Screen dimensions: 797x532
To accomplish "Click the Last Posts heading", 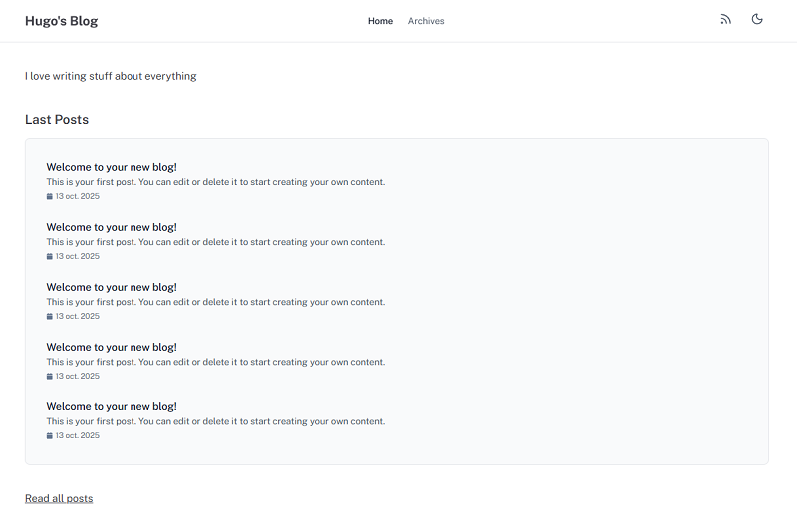I will (x=57, y=120).
